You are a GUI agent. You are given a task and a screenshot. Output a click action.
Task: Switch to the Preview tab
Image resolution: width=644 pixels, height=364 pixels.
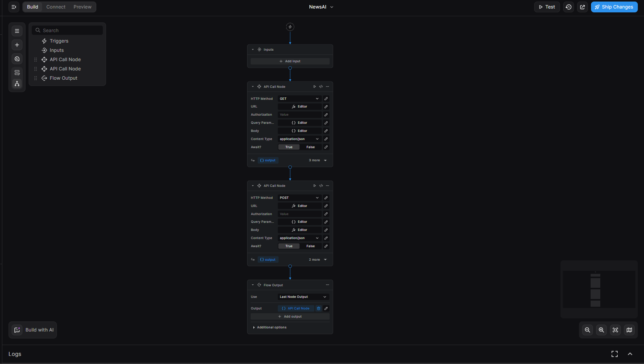point(82,7)
